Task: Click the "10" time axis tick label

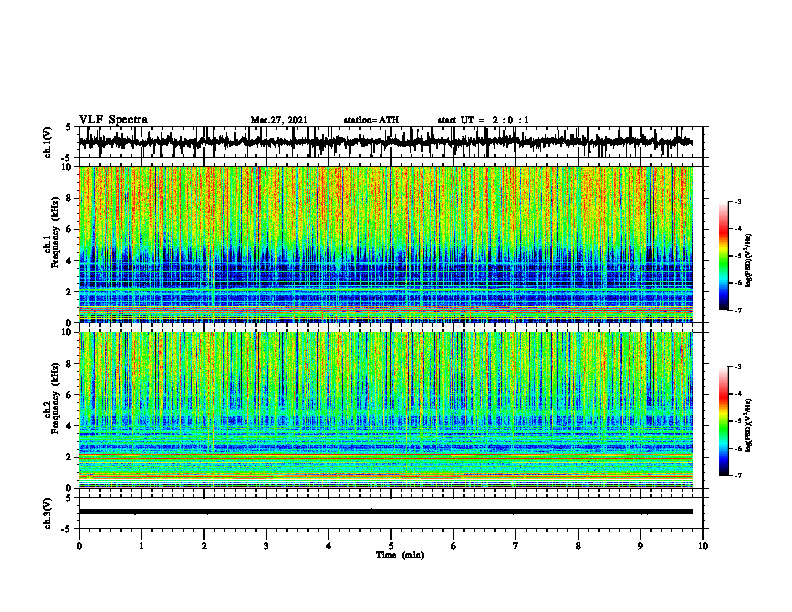Action: [x=703, y=546]
